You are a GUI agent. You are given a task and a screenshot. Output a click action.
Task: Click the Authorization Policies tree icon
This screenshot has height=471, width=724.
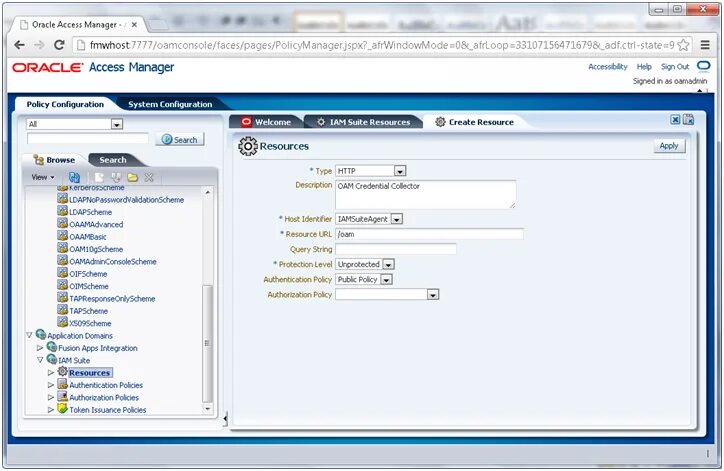[x=62, y=397]
